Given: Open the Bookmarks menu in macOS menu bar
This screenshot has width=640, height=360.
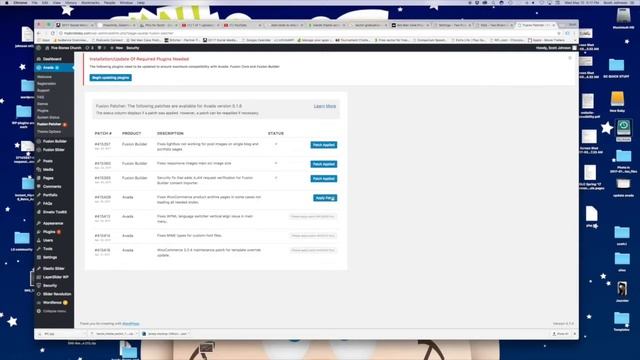Looking at the screenshot, I should (90, 2).
